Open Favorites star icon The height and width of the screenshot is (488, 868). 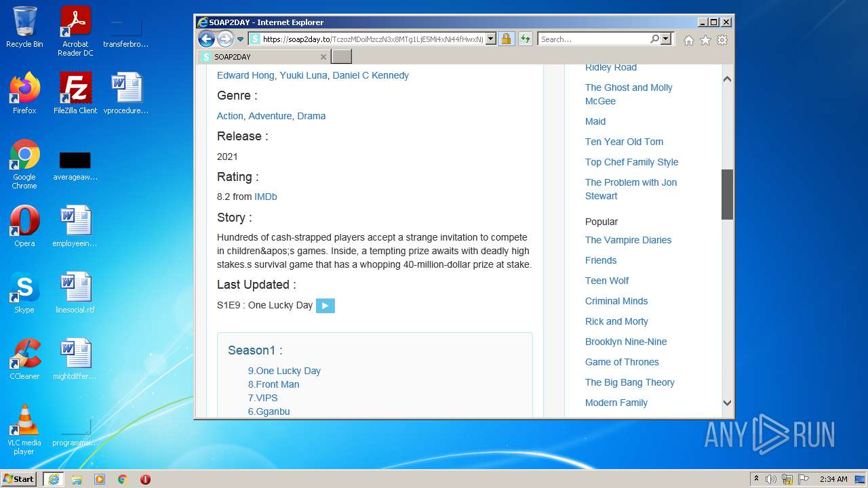(x=705, y=40)
